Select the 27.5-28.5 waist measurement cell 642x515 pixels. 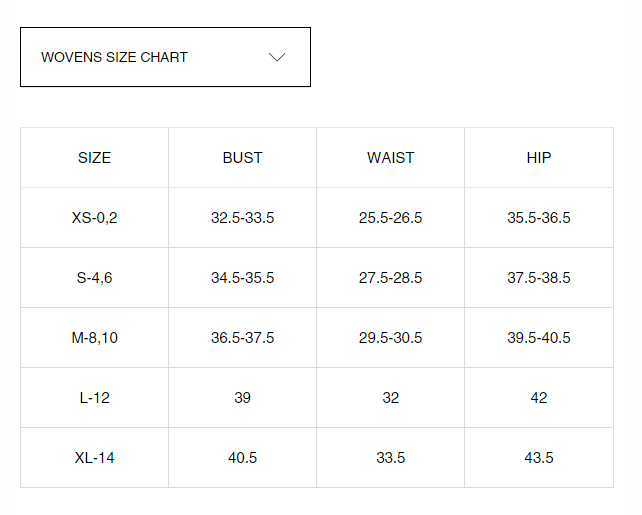[390, 278]
